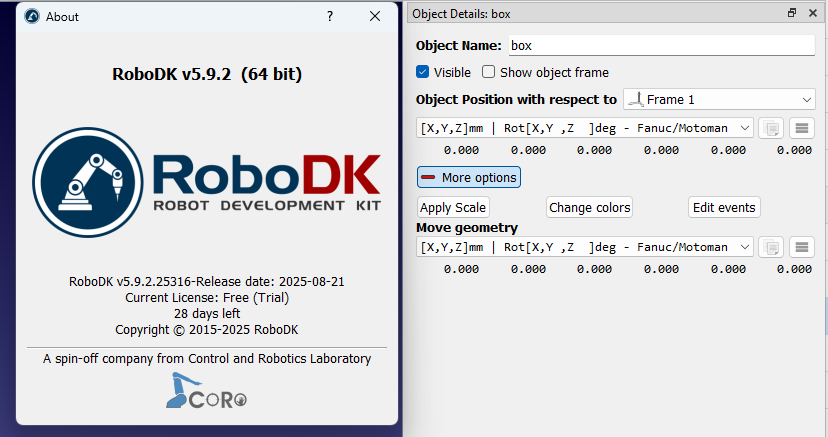Viewport: 828px width, 437px height.
Task: Click 'Move geometry' label
Action: (x=467, y=228)
